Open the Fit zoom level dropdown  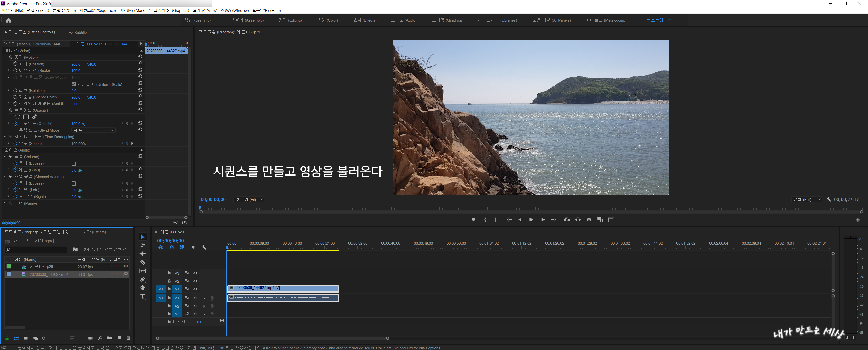coord(249,199)
